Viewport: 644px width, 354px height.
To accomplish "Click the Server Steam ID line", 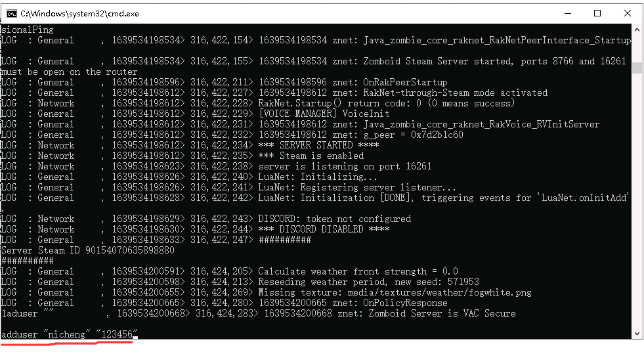I will [x=88, y=250].
